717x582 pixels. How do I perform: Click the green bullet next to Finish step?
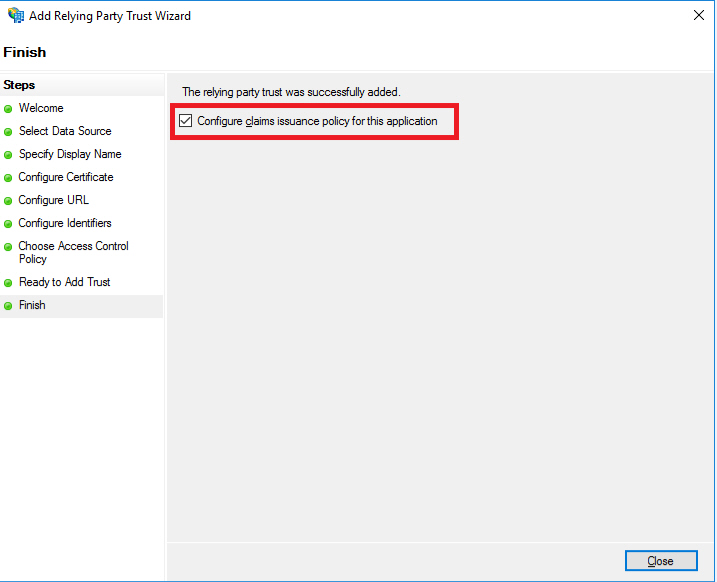(8, 306)
